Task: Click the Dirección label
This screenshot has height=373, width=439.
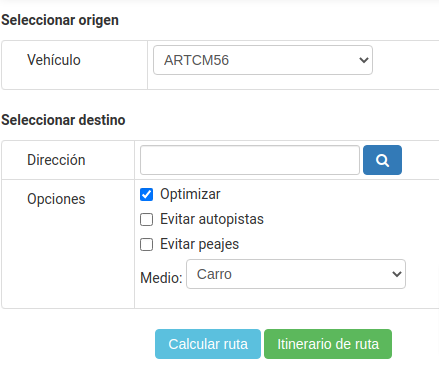Action: 56,160
